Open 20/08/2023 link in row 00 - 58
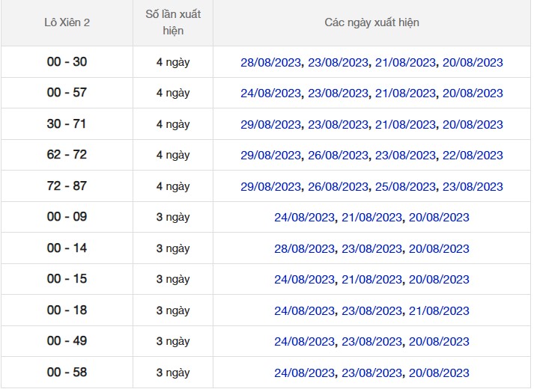Image resolution: width=534 pixels, height=392 pixels. click(x=439, y=373)
